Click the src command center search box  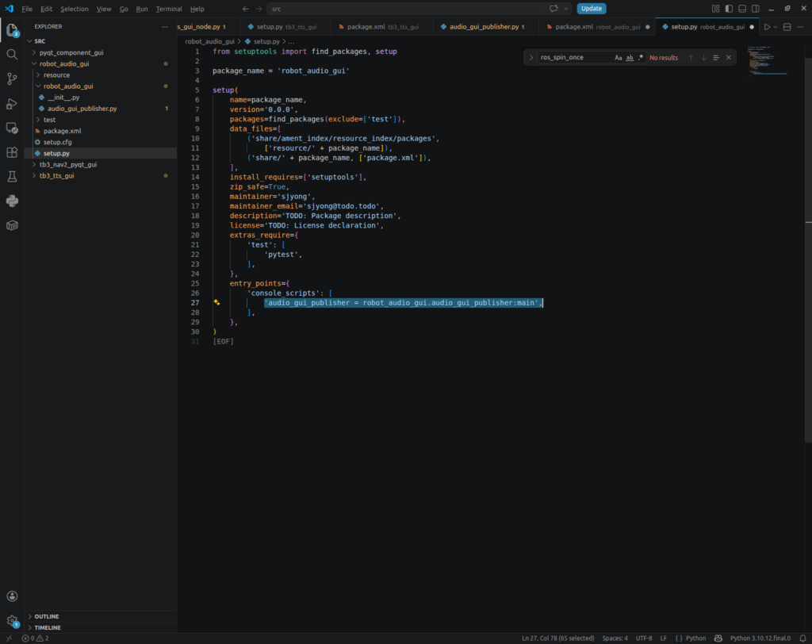coord(407,9)
